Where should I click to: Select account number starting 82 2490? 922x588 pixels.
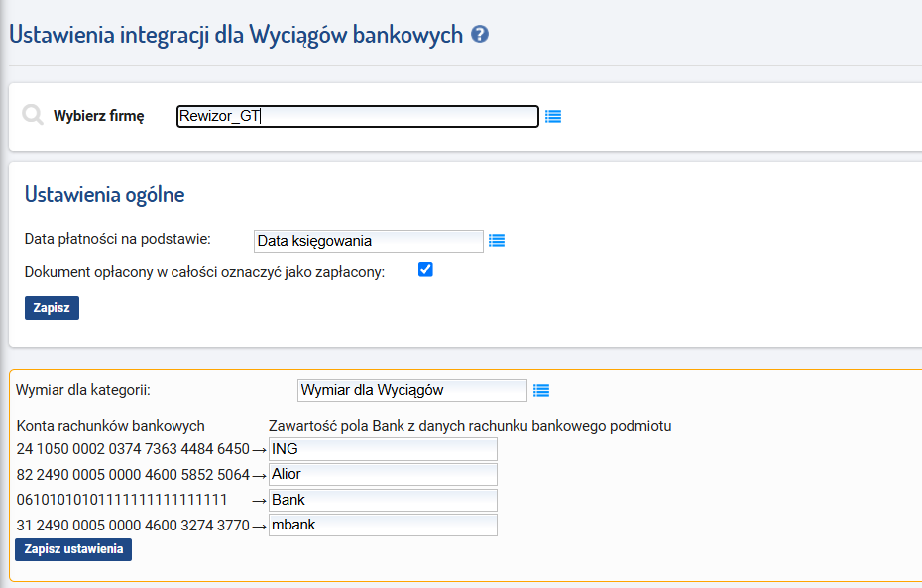click(x=133, y=475)
